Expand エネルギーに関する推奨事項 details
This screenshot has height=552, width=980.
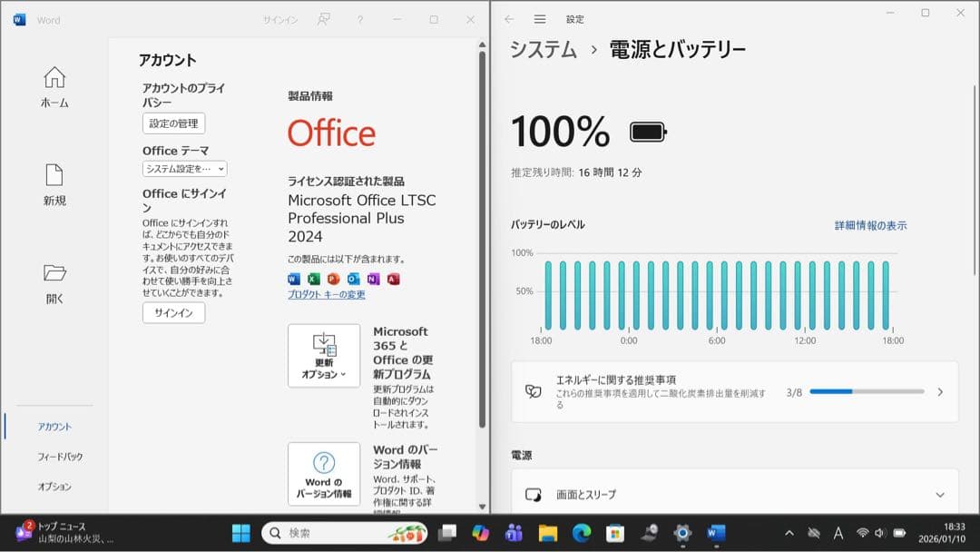[x=942, y=392]
